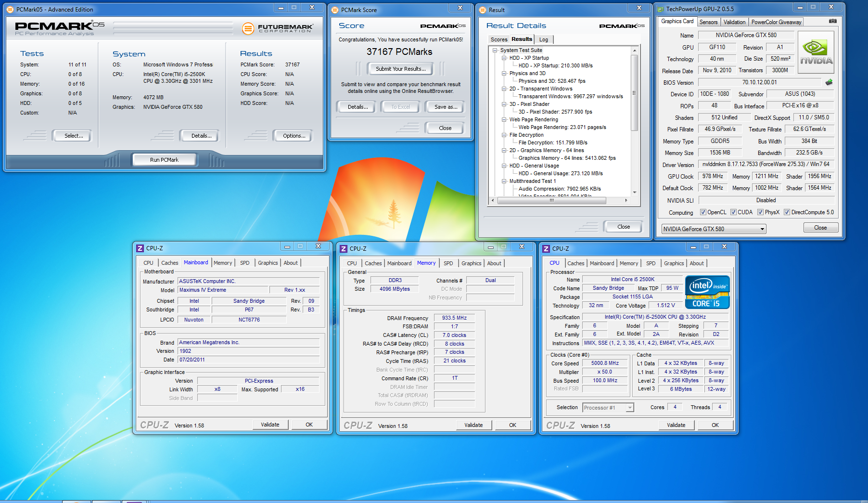Click the CPU-Z Mainboard window title icon

pos(140,248)
